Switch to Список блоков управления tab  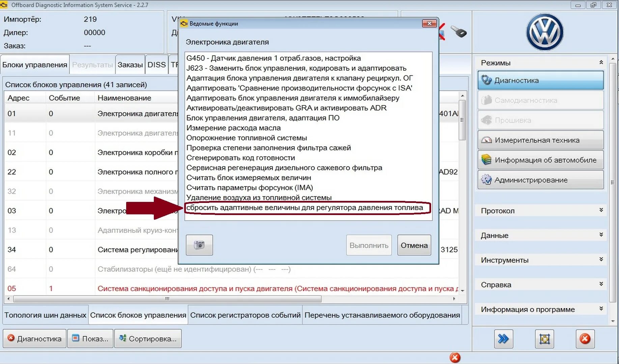tap(138, 315)
